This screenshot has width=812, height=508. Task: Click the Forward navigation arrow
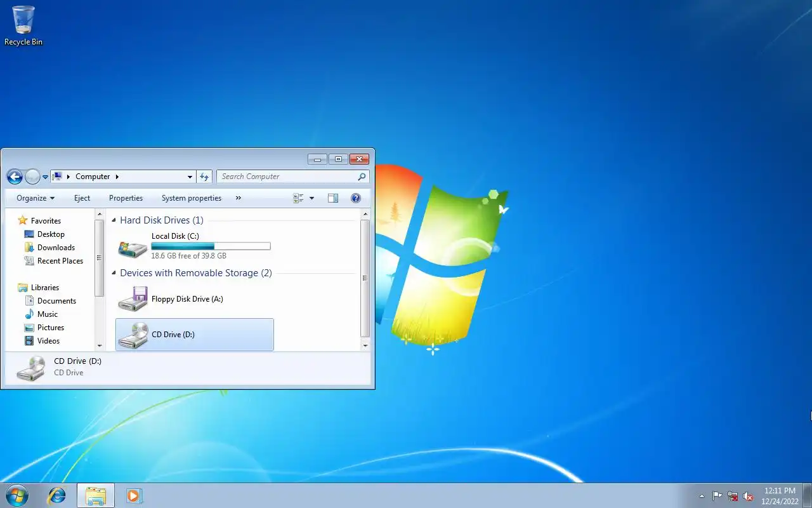[x=32, y=177]
